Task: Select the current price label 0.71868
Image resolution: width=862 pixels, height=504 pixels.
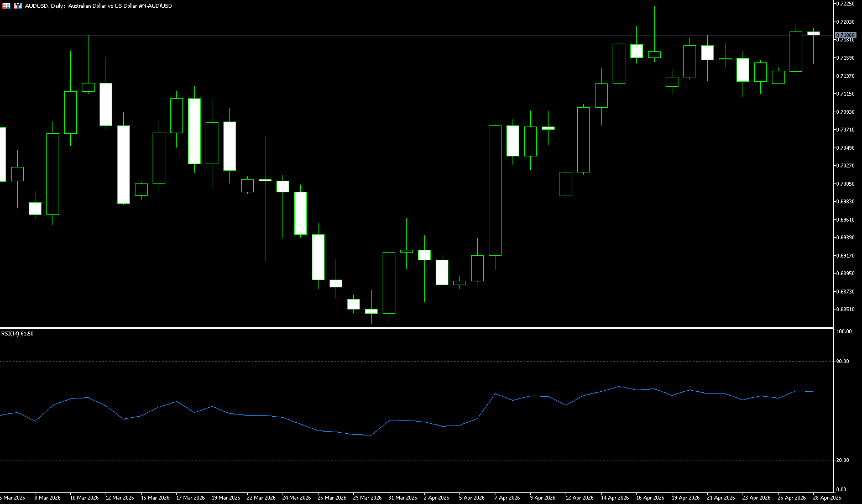Action: point(845,35)
